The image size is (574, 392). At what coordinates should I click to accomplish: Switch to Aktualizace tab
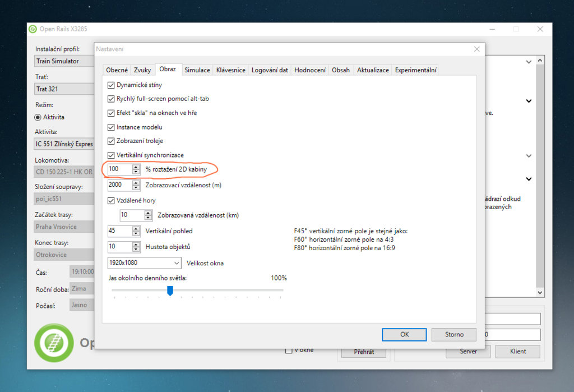(373, 70)
